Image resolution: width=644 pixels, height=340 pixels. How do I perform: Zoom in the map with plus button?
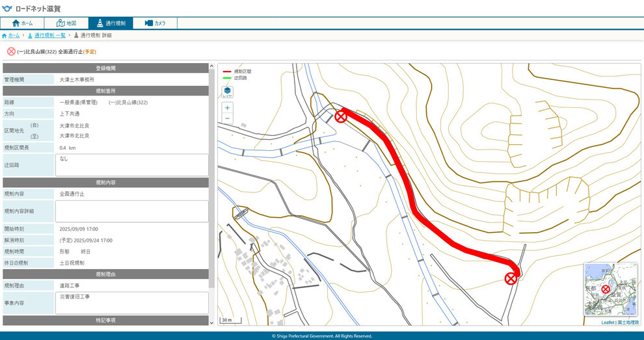227,108
